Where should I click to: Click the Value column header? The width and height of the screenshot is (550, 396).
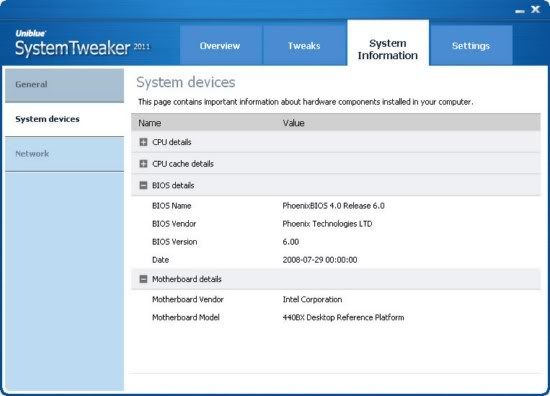(294, 123)
